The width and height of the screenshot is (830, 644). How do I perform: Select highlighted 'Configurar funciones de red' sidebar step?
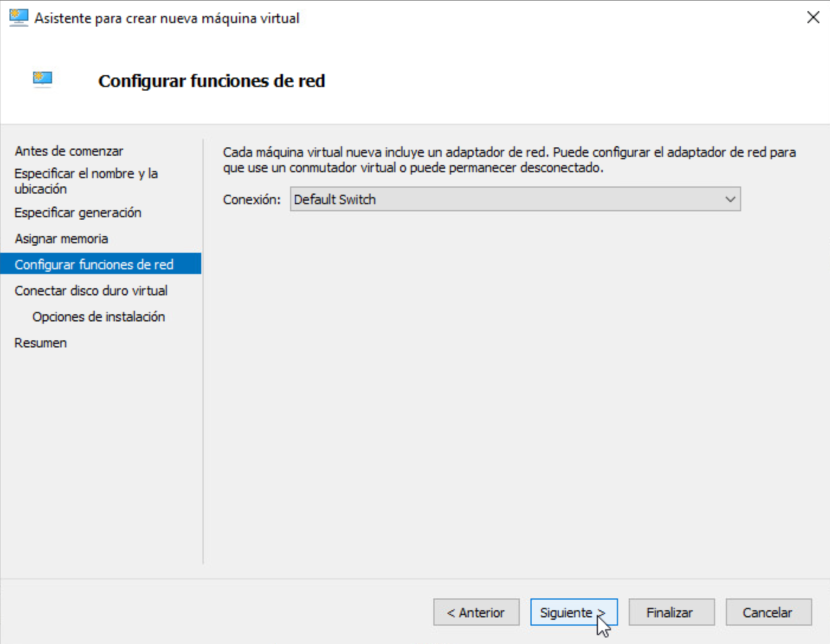pos(94,265)
